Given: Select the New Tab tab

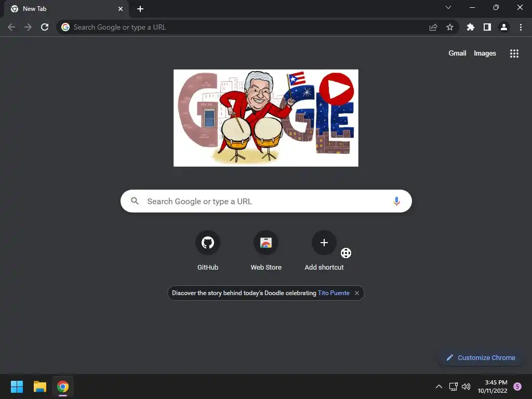Looking at the screenshot, I should tap(66, 9).
